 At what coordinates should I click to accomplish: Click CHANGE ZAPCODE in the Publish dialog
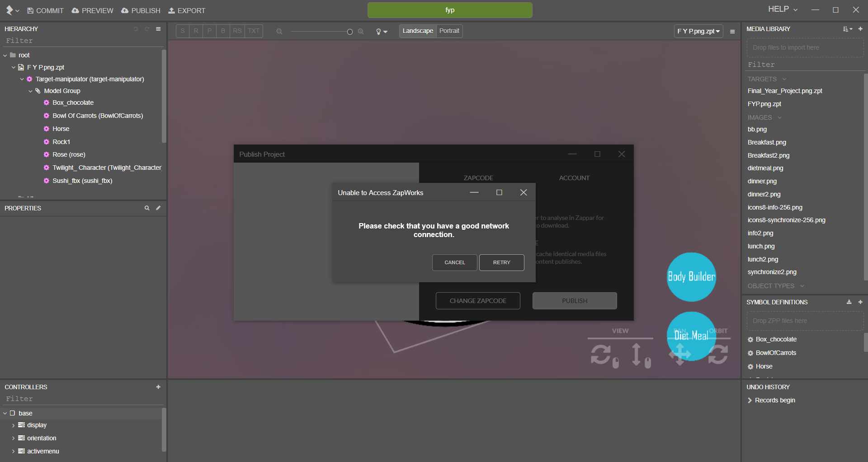[x=477, y=300]
